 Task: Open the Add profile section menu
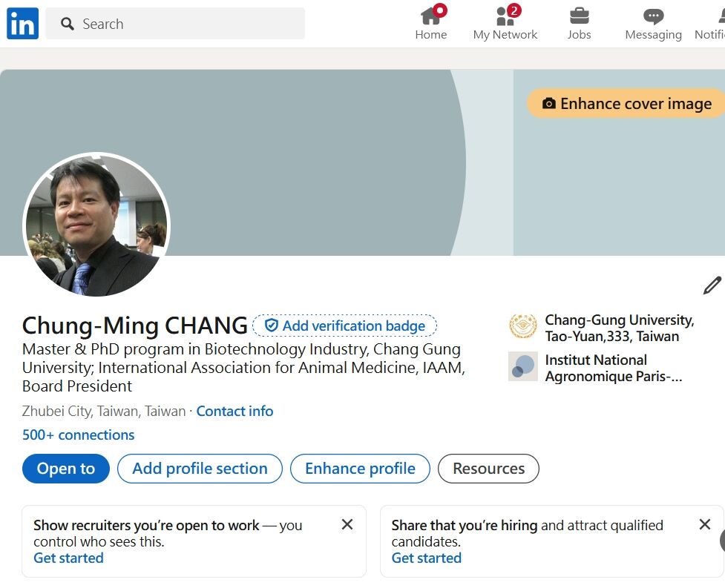(200, 469)
